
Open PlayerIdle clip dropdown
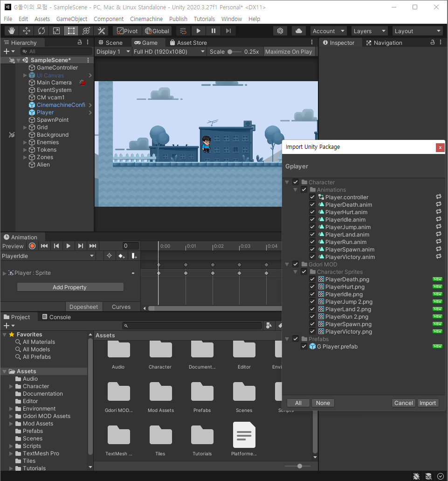coord(48,256)
